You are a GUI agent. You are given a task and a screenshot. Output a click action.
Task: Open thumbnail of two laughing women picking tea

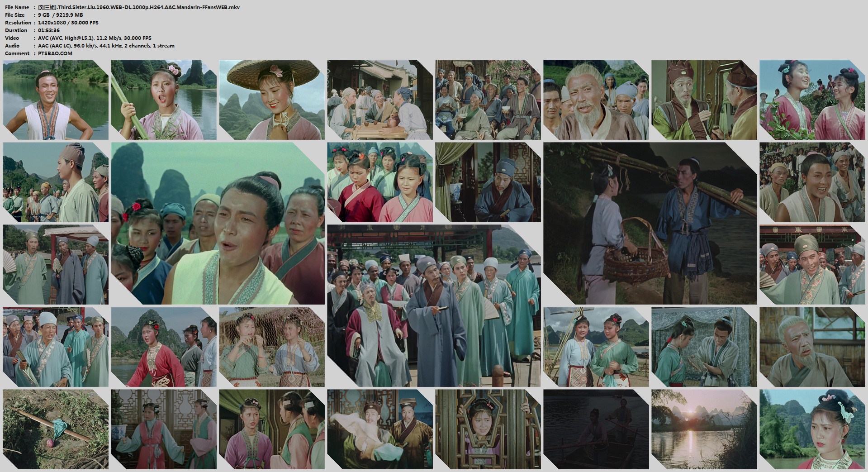tap(812, 100)
